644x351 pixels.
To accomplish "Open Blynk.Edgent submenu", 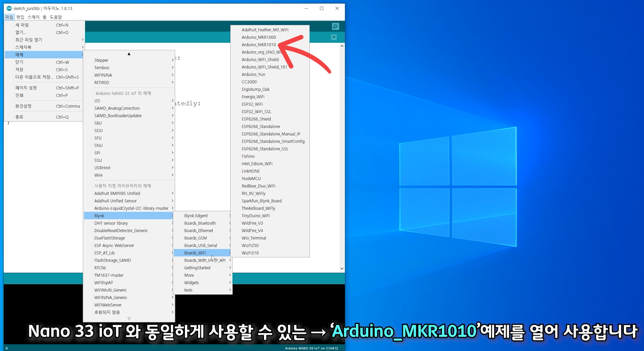I will (x=203, y=216).
